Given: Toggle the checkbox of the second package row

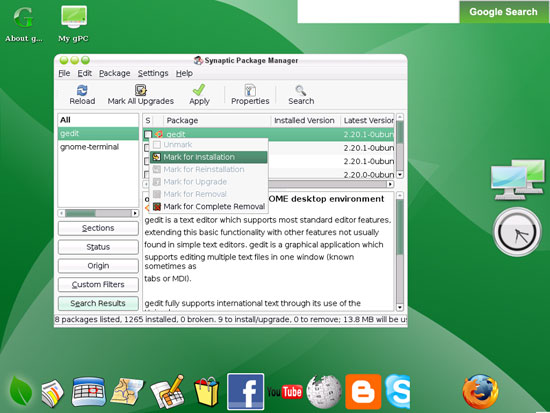Looking at the screenshot, I should point(147,148).
